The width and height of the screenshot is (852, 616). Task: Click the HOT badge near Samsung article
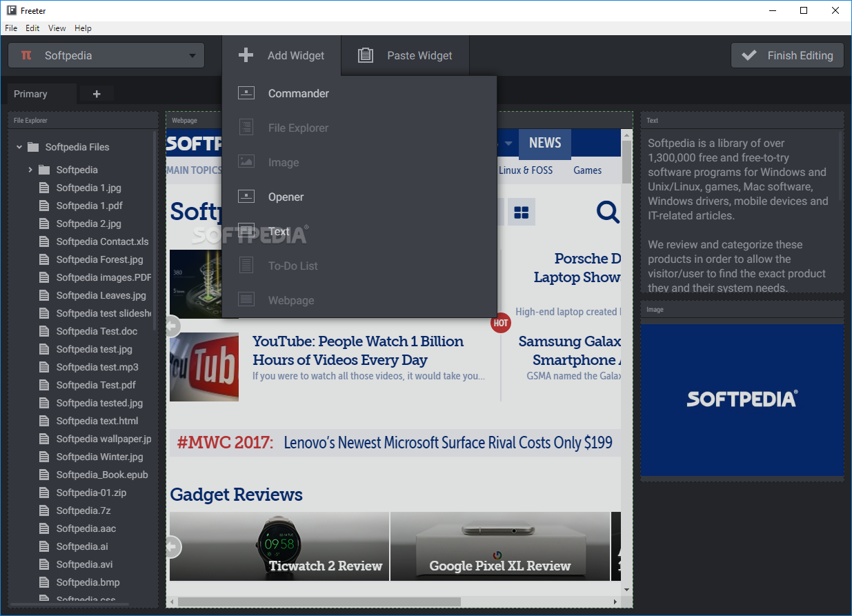(x=501, y=322)
